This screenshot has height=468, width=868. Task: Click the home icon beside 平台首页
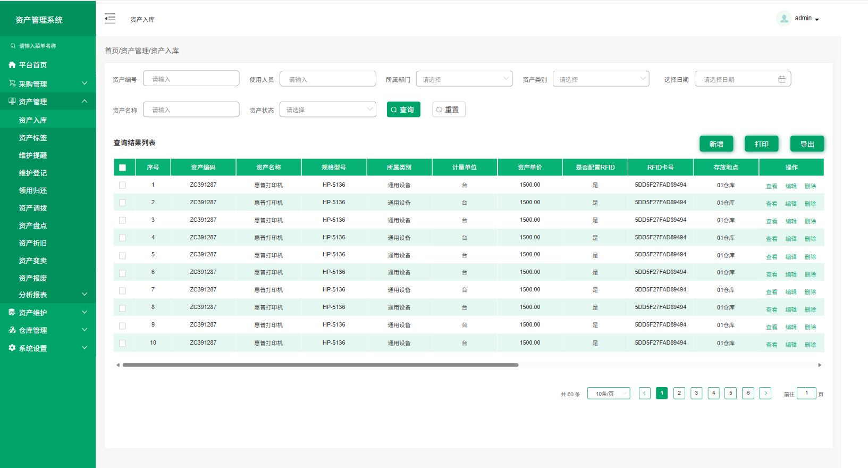(12, 65)
